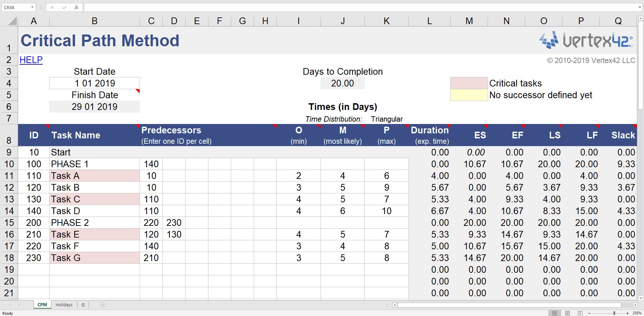
Task: Click the ES header cell
Action: coord(469,135)
